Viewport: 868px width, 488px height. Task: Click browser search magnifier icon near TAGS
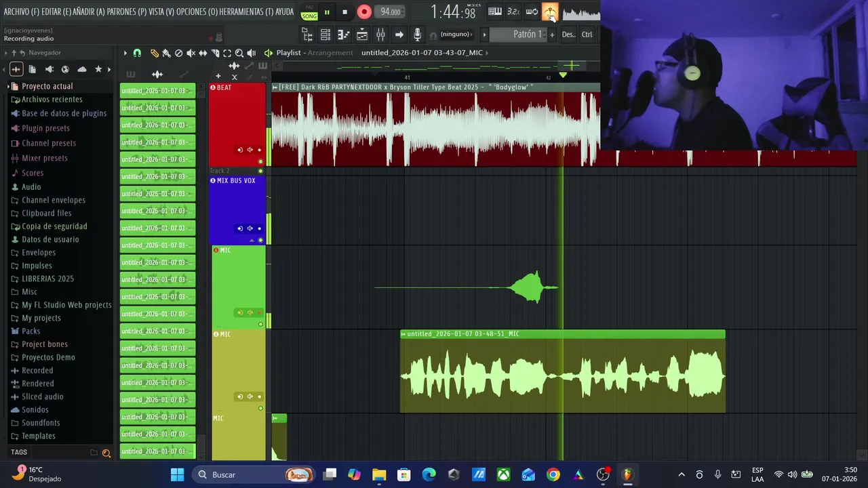pyautogui.click(x=106, y=453)
